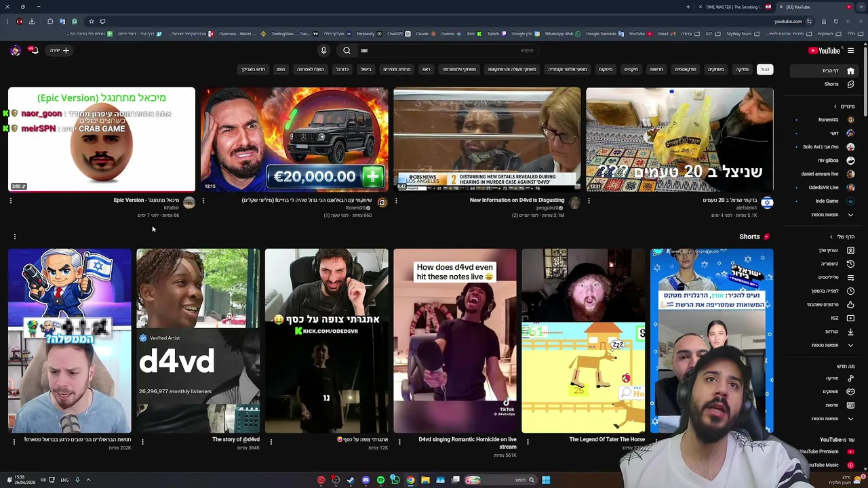Open Shorts shelf three-dot options menu
This screenshot has width=868, height=488.
[14, 237]
